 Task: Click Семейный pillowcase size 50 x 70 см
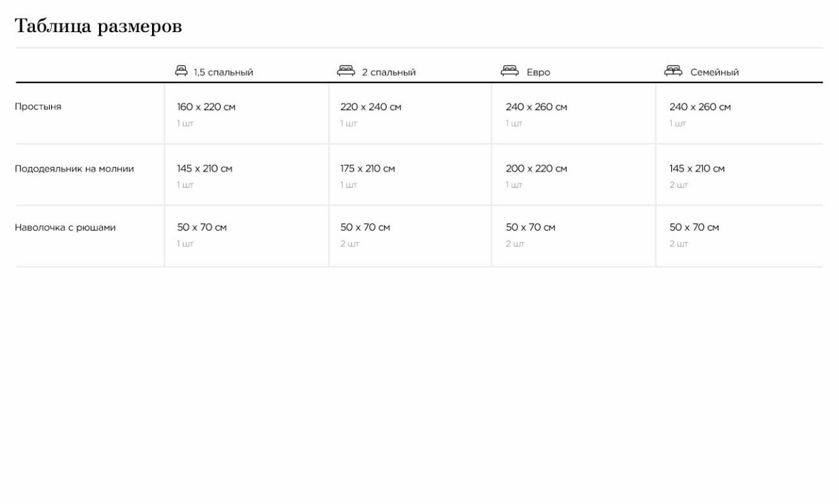click(x=693, y=228)
